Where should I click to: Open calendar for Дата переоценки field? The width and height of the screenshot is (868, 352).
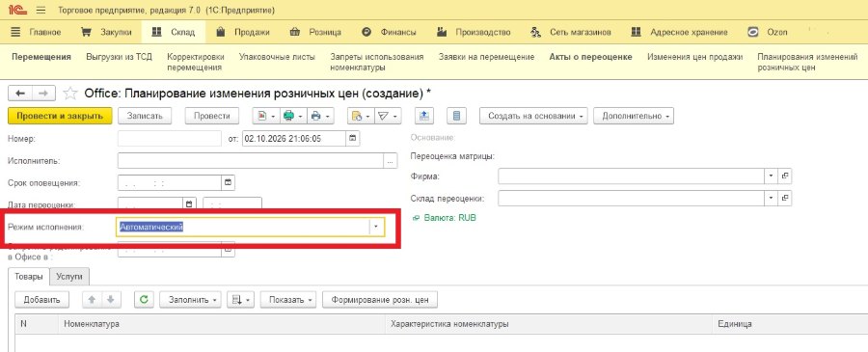(x=189, y=203)
